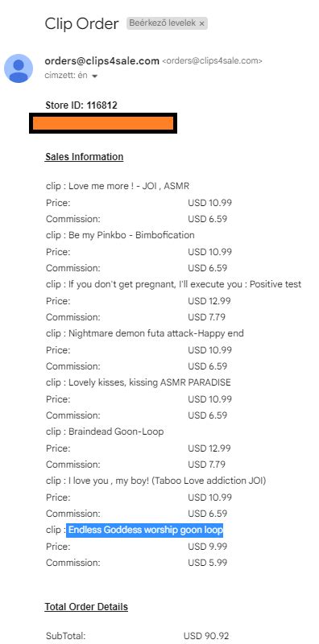This screenshot has height=644, width=319.
Task: Click the Sales Information heading
Action: [85, 157]
